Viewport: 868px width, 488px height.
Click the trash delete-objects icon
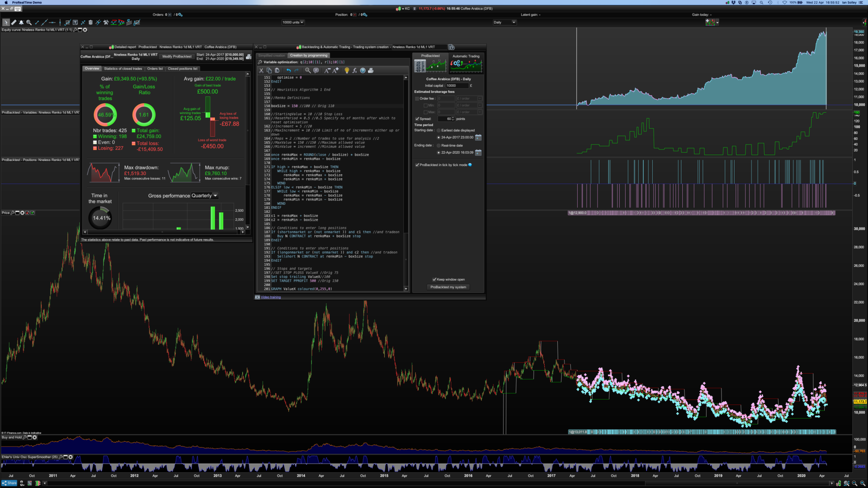tap(90, 22)
